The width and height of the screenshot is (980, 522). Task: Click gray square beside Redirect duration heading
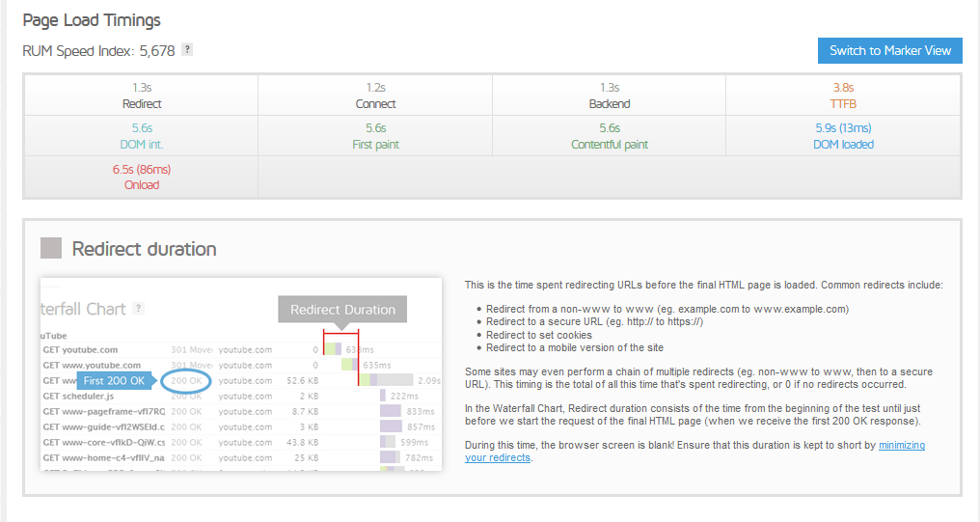click(51, 249)
